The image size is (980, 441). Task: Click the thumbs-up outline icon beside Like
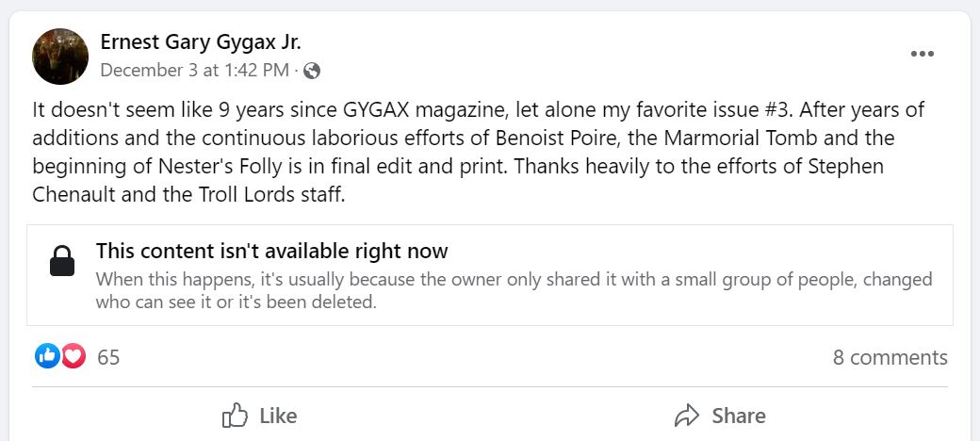tap(234, 416)
